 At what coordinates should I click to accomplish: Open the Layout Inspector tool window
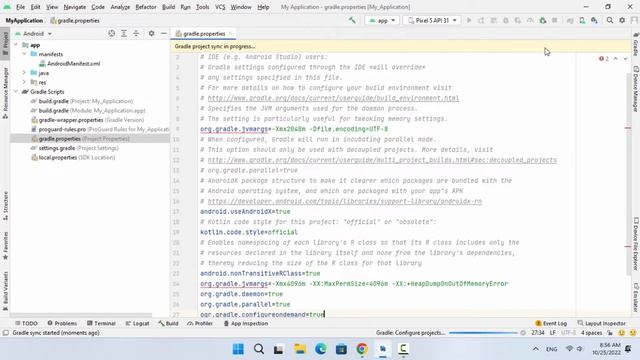(x=601, y=323)
